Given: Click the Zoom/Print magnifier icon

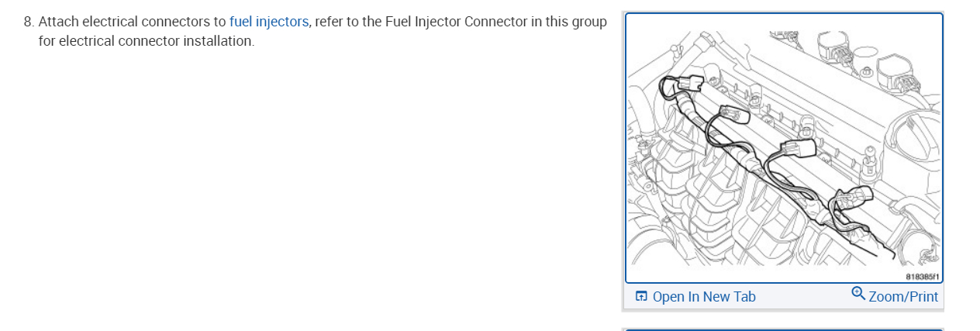Looking at the screenshot, I should (858, 293).
